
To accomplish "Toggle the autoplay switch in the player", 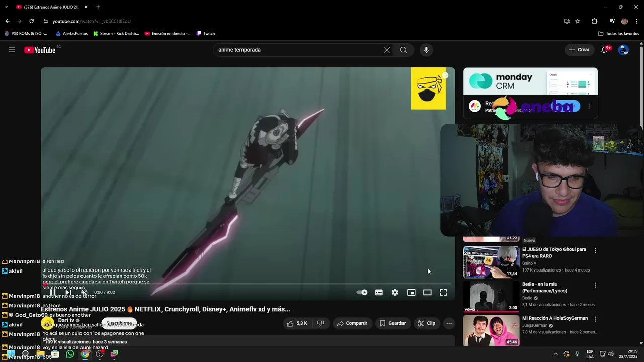I will [x=362, y=292].
